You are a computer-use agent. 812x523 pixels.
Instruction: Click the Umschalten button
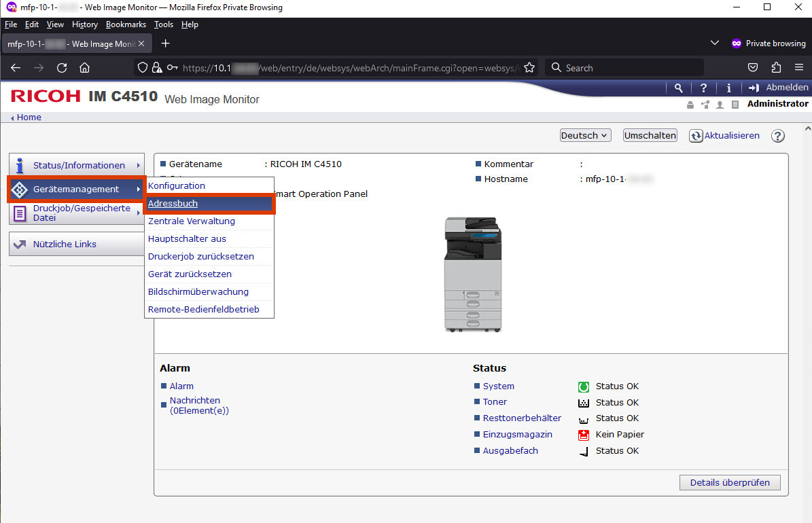(x=650, y=135)
